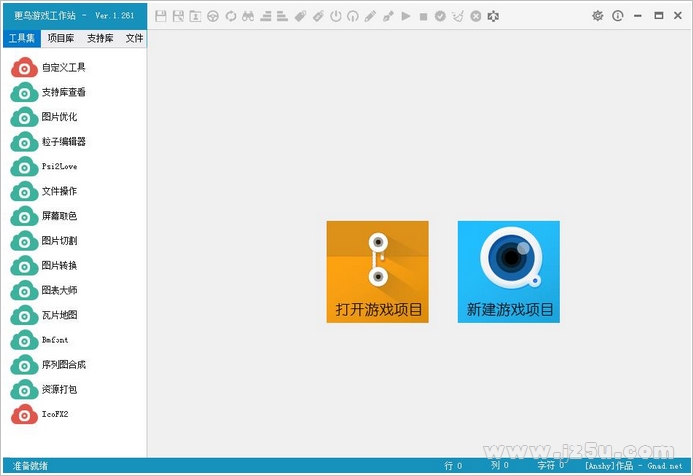Open the folder with person icon

click(195, 16)
